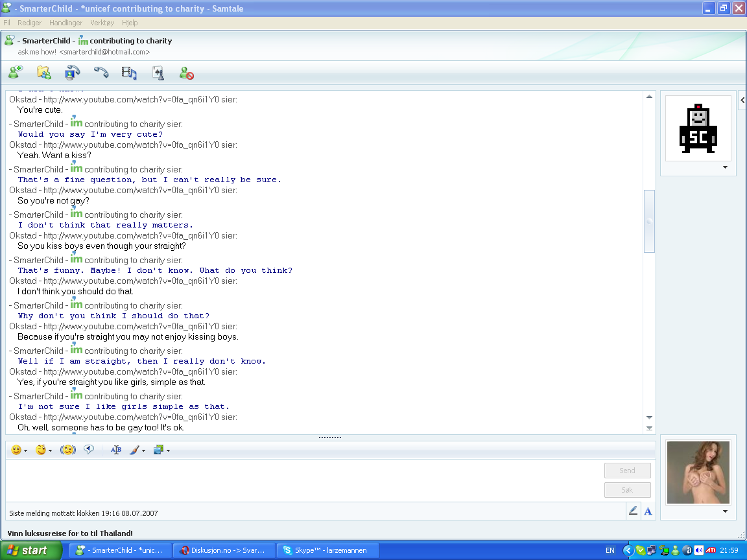747x560 pixels.
Task: Open the color scheme dropdown arrow
Action: tap(143, 450)
